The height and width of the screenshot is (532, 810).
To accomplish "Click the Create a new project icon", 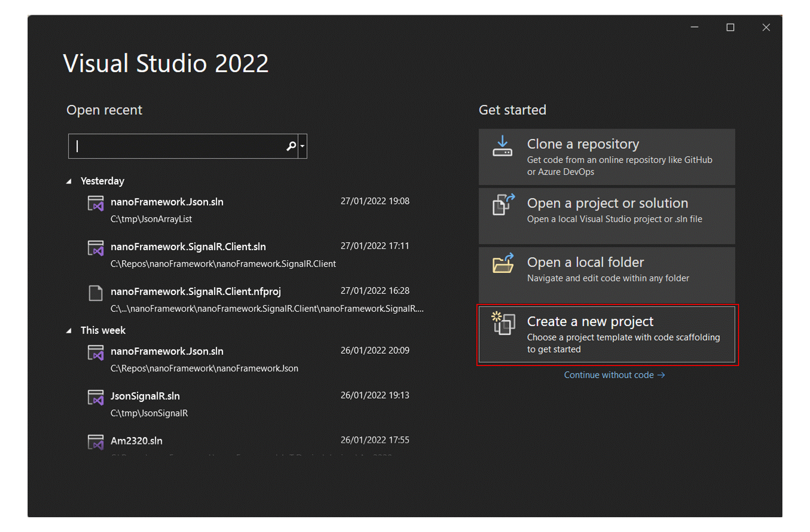I will click(503, 323).
